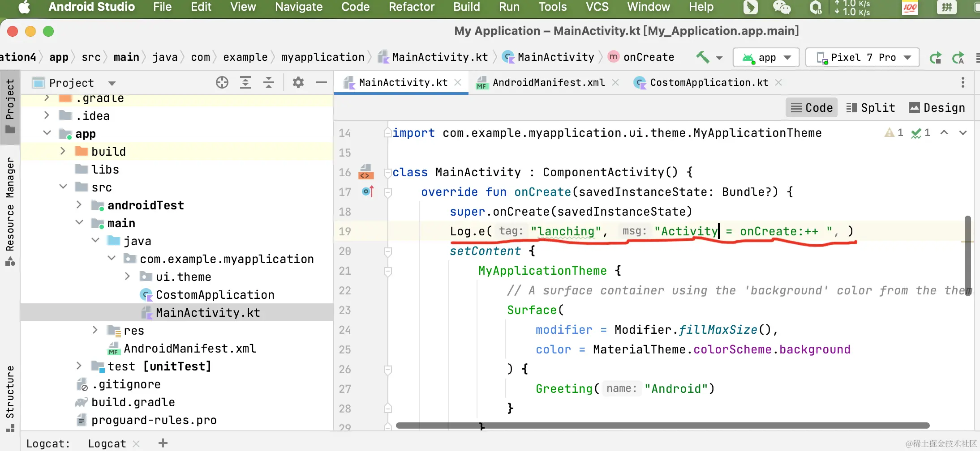Click the editor horizontal scrollbar
The height and width of the screenshot is (451, 980).
(x=663, y=425)
